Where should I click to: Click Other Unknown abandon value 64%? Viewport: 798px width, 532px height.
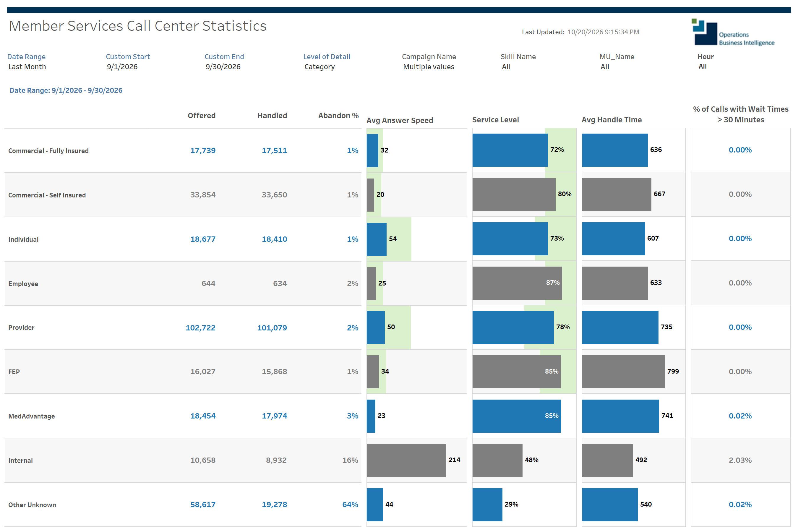click(x=350, y=505)
